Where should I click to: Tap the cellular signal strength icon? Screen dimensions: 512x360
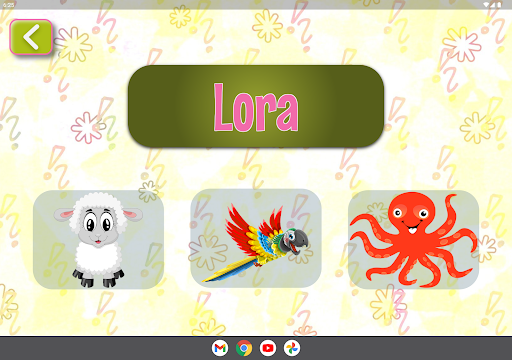[x=493, y=5]
